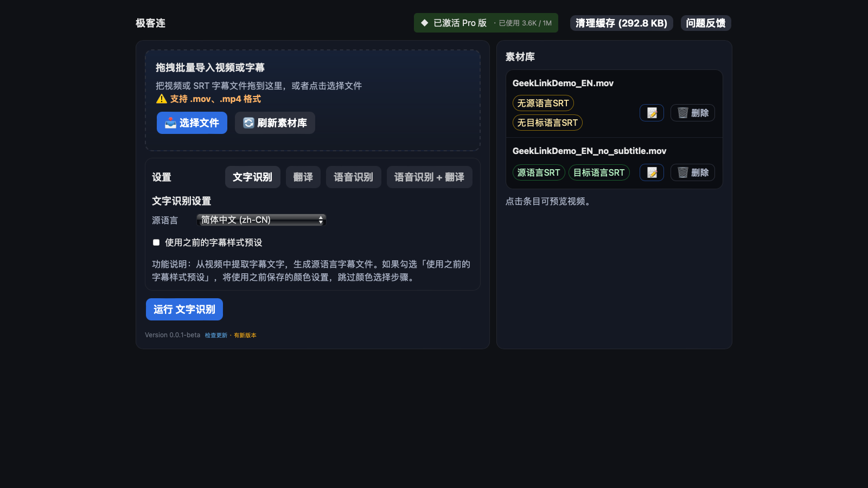Delete the GeekLinkDemo_EN_no_subtitle.mov item
This screenshot has width=868, height=488.
tap(693, 172)
